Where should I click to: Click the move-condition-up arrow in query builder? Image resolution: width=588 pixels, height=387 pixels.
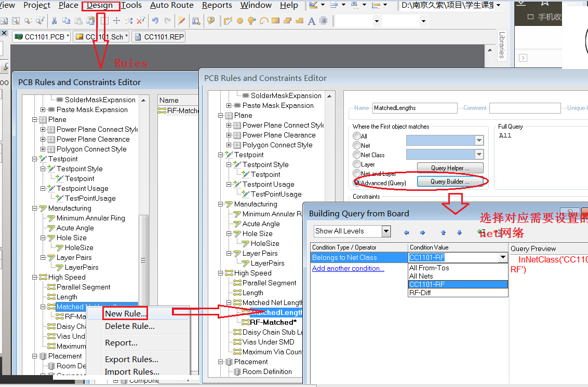click(443, 232)
